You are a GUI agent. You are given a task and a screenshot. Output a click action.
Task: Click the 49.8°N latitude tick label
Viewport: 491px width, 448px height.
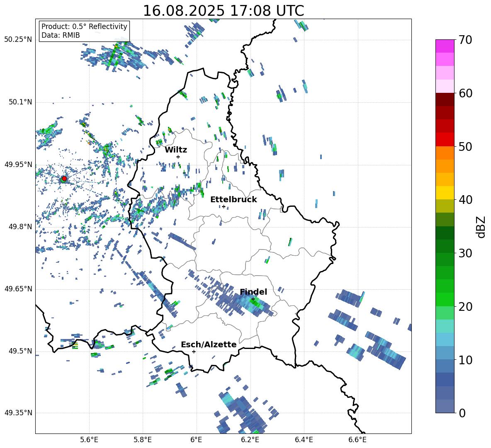click(20, 227)
